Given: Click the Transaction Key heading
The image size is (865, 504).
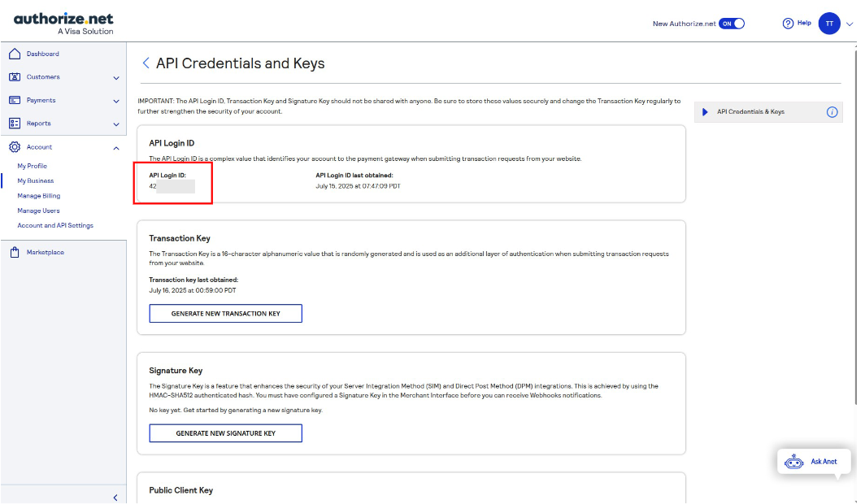Looking at the screenshot, I should 180,237.
